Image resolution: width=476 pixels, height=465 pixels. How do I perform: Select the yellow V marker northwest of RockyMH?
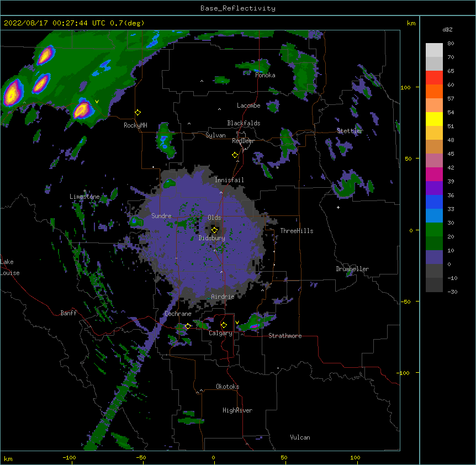[97, 102]
